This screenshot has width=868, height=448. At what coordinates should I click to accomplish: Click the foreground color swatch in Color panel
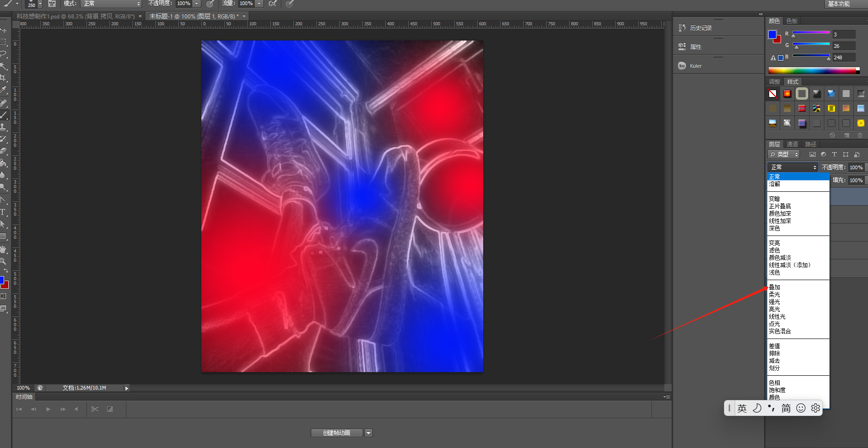tap(772, 34)
